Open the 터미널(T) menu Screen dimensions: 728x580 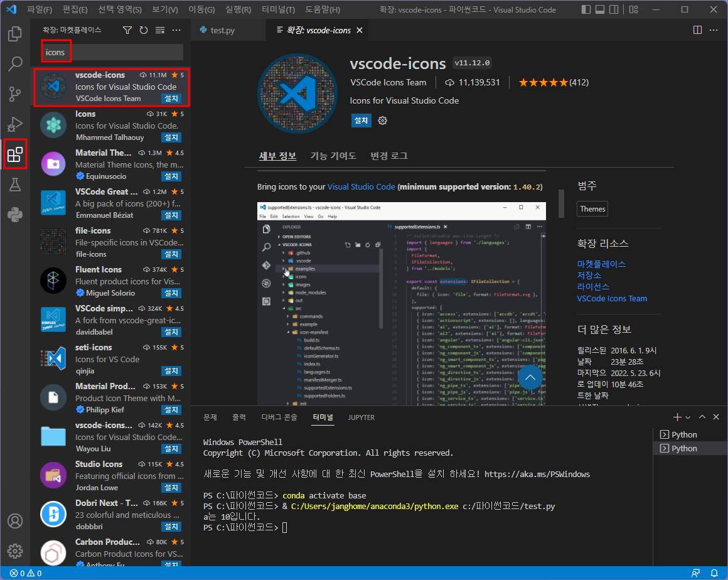[x=278, y=9]
